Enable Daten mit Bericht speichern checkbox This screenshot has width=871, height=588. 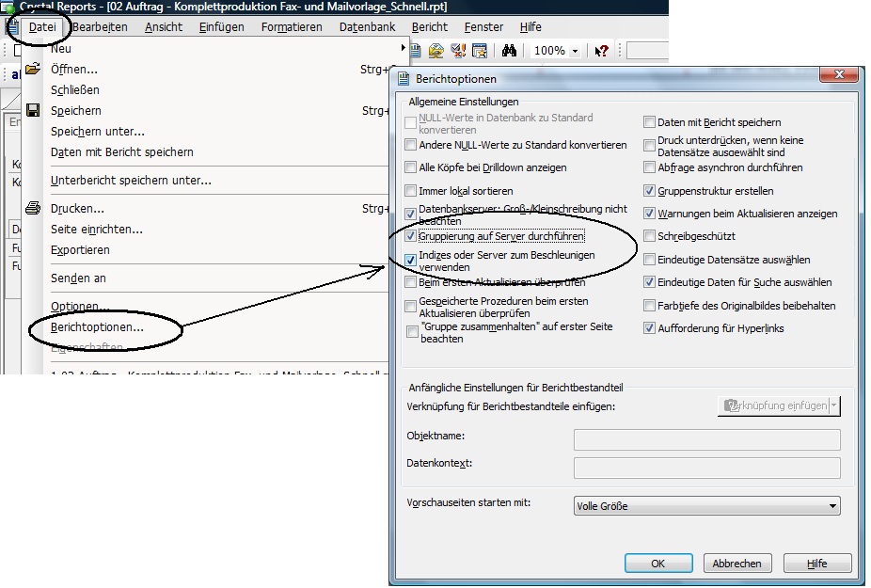click(x=649, y=121)
